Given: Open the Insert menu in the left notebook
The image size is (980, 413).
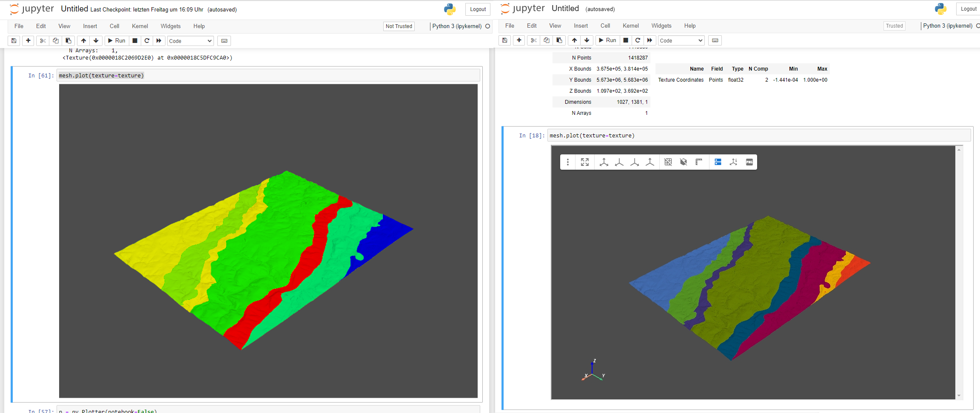Looking at the screenshot, I should click(x=90, y=26).
